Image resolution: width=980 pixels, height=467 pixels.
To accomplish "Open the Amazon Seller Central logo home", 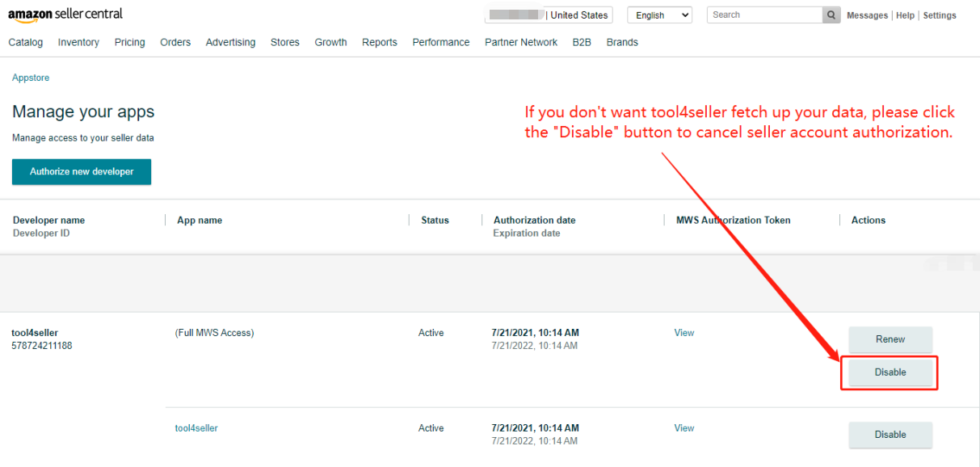I will pyautogui.click(x=65, y=15).
